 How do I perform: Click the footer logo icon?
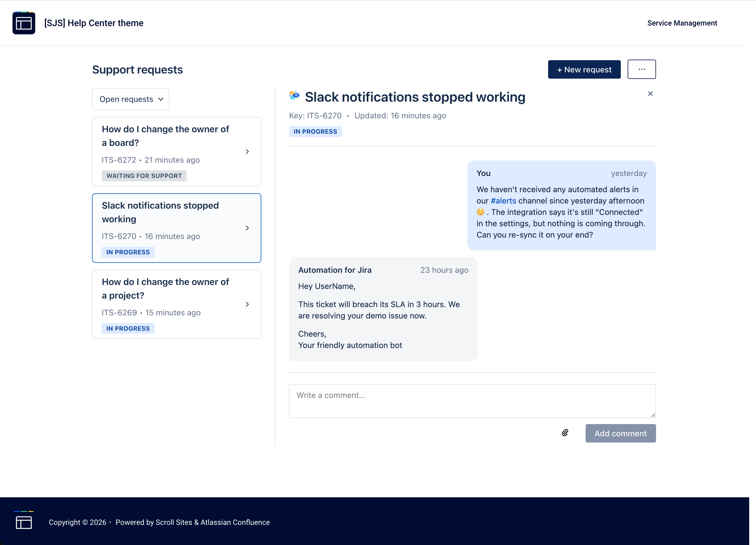(x=24, y=522)
